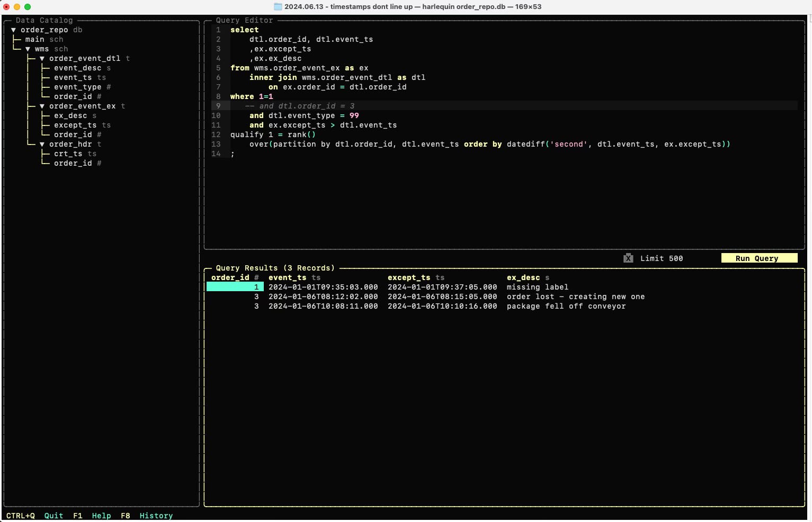Click the 'from wms.order_event_ex as ex' line
The width and height of the screenshot is (812, 522).
click(299, 68)
